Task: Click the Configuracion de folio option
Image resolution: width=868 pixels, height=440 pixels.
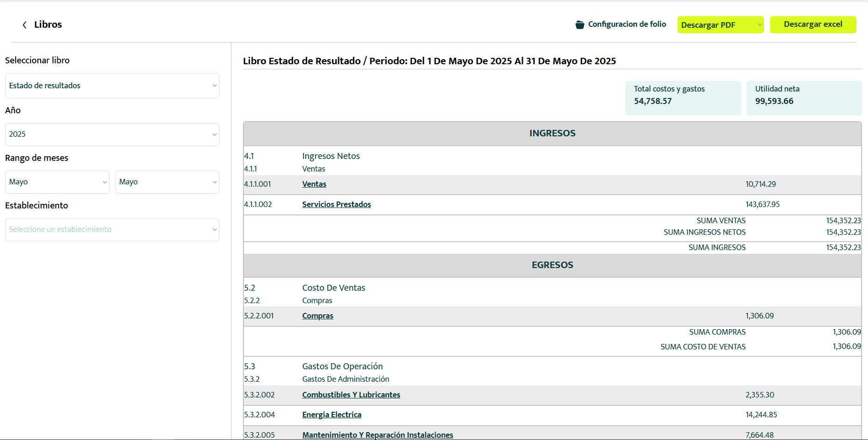Action: (x=627, y=24)
